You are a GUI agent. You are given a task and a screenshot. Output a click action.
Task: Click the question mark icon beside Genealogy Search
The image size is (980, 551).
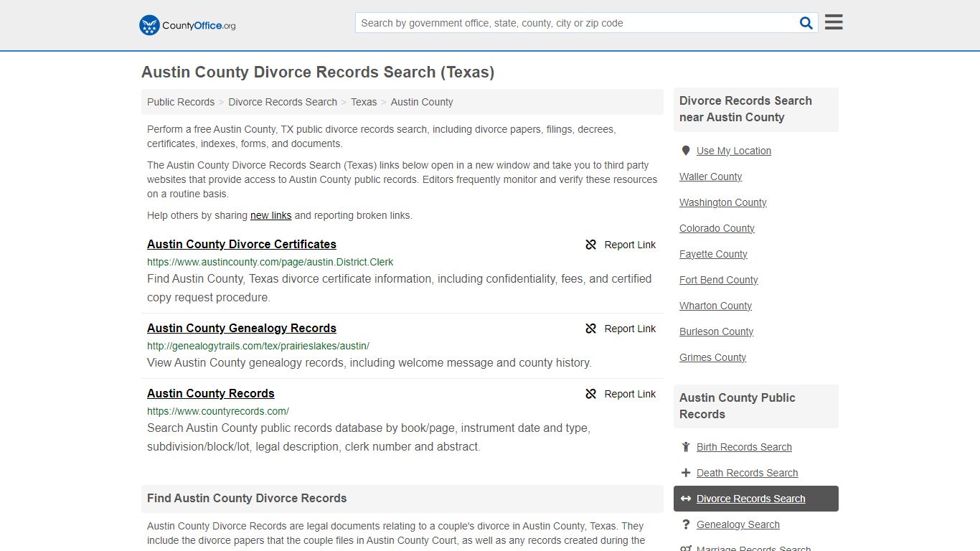pos(686,524)
